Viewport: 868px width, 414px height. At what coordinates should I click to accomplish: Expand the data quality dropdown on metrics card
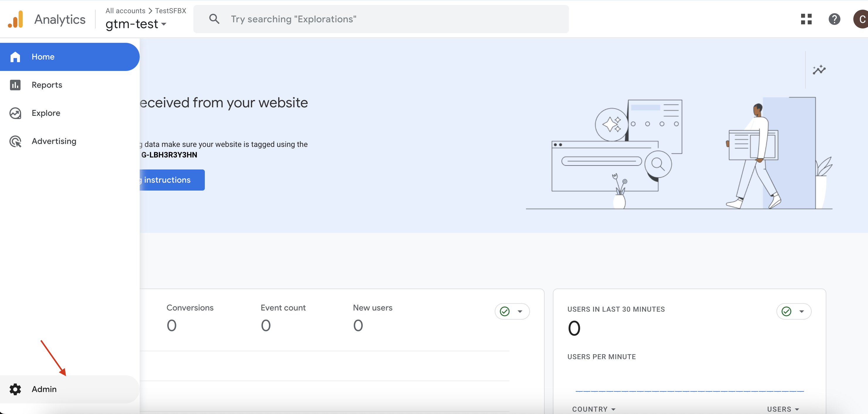coord(520,311)
